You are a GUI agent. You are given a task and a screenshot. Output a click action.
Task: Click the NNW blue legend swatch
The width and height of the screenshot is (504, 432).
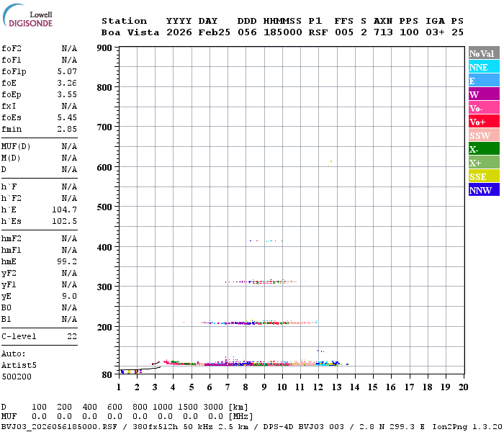click(483, 190)
